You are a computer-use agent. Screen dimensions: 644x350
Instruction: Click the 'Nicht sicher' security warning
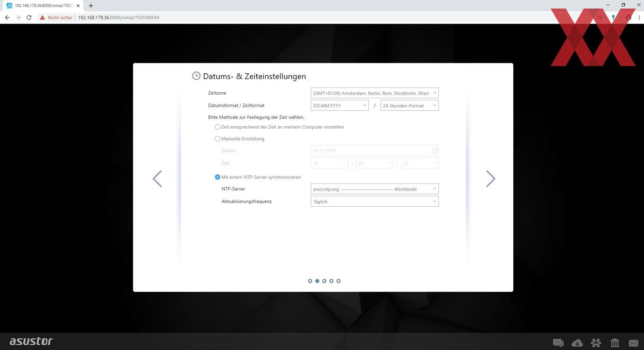click(56, 17)
